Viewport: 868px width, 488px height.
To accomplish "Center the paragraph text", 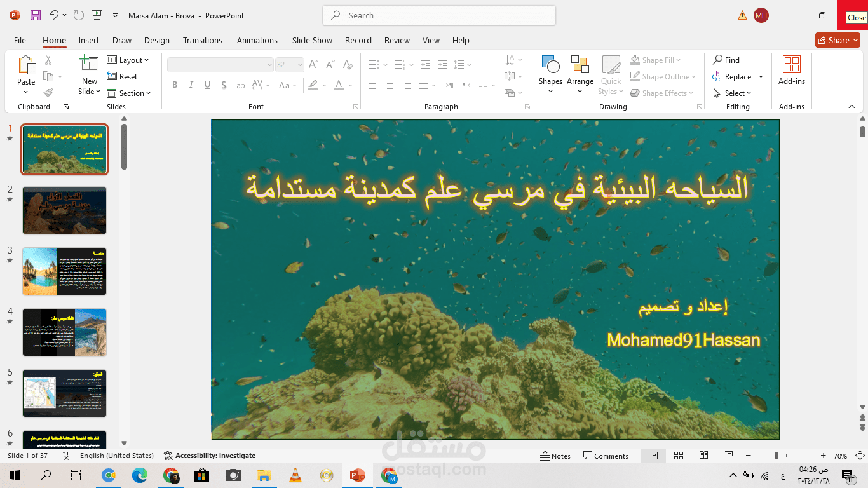I will [390, 85].
